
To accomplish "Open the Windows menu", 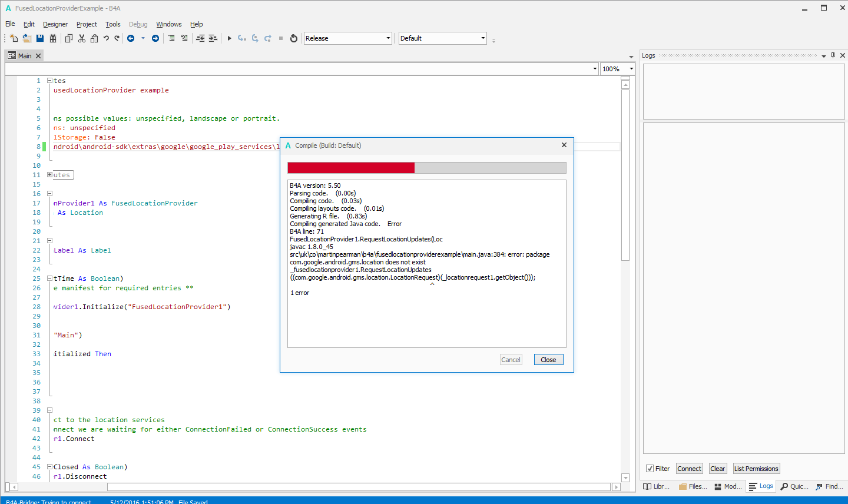I will point(169,24).
